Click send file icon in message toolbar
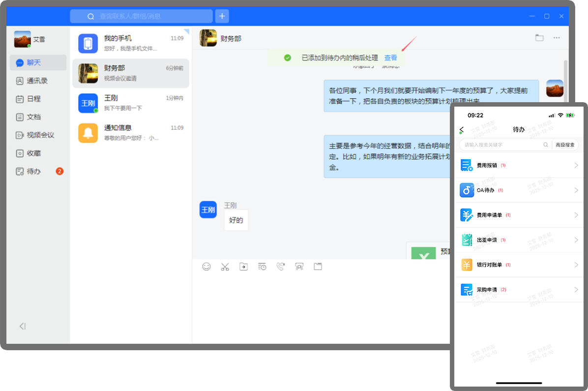588x391 pixels. (243, 267)
